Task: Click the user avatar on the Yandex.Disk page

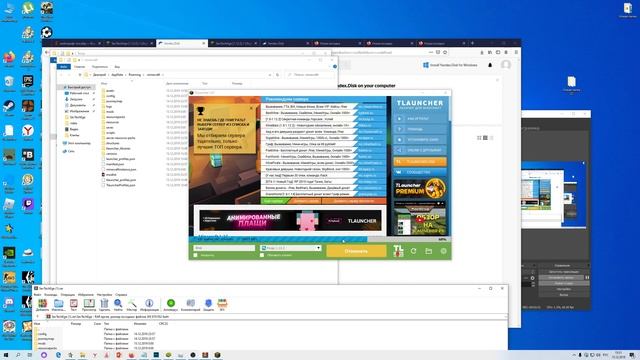Action: click(506, 64)
